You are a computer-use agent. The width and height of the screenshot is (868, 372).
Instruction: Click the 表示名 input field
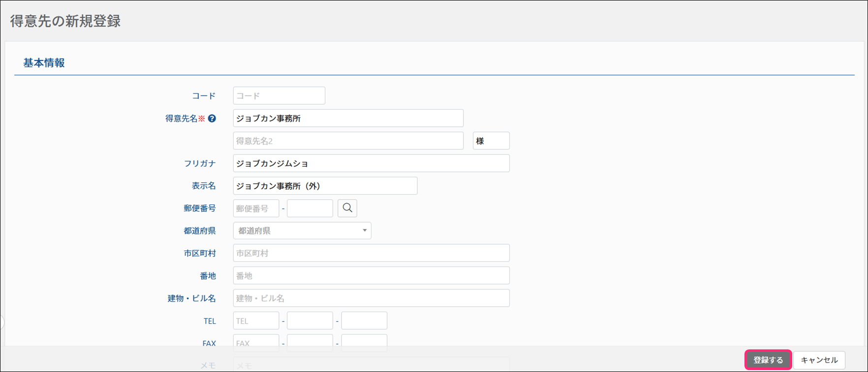[x=325, y=186]
